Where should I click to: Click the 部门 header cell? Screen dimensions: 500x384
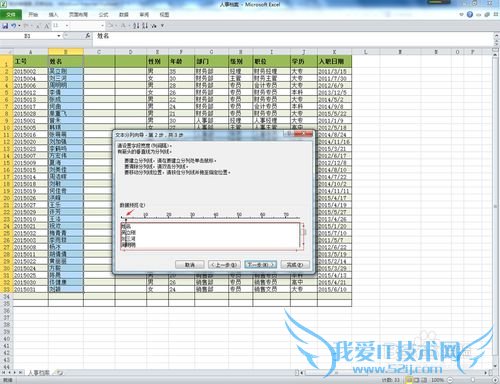pos(211,61)
